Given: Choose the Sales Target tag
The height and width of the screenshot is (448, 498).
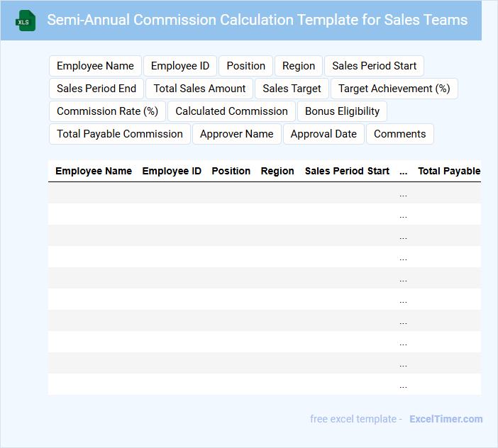Looking at the screenshot, I should (292, 89).
